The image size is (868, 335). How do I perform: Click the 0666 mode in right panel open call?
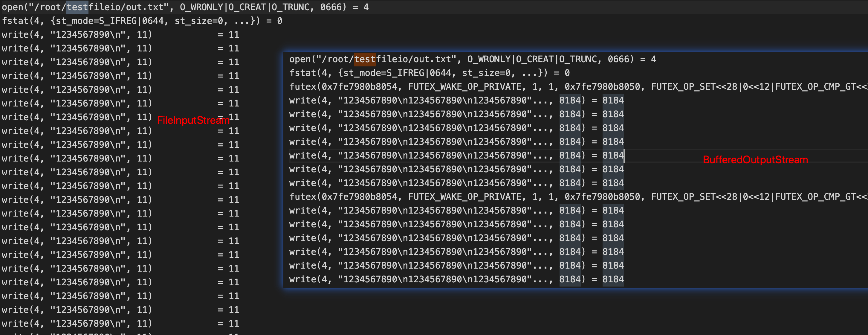[x=618, y=60]
